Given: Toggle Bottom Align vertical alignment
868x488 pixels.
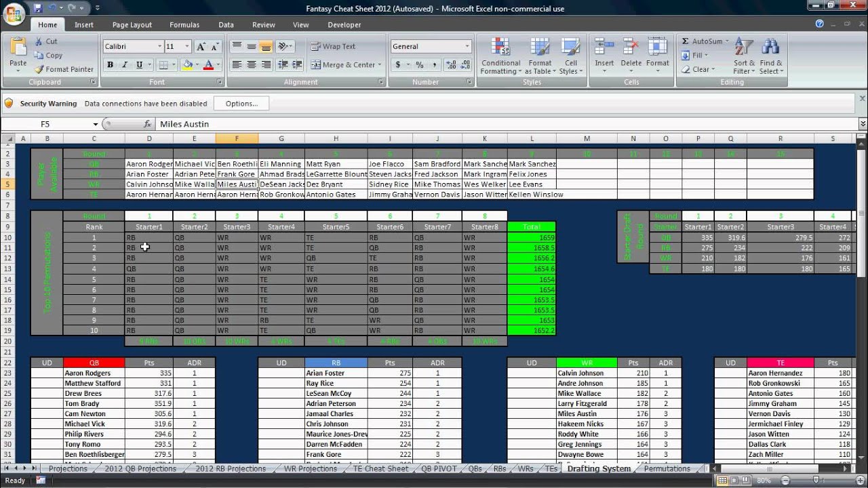Looking at the screenshot, I should point(266,47).
